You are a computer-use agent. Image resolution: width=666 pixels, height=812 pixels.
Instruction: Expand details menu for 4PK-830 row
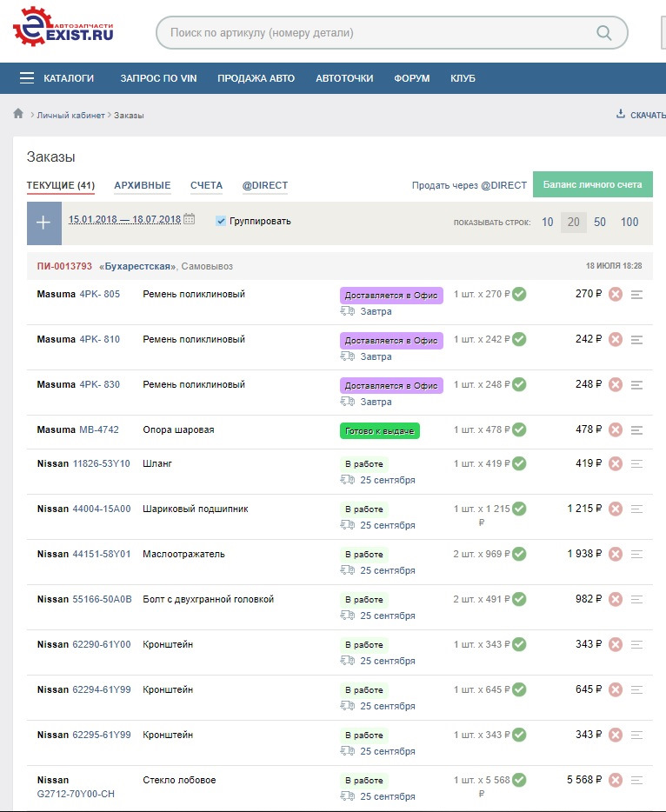636,385
